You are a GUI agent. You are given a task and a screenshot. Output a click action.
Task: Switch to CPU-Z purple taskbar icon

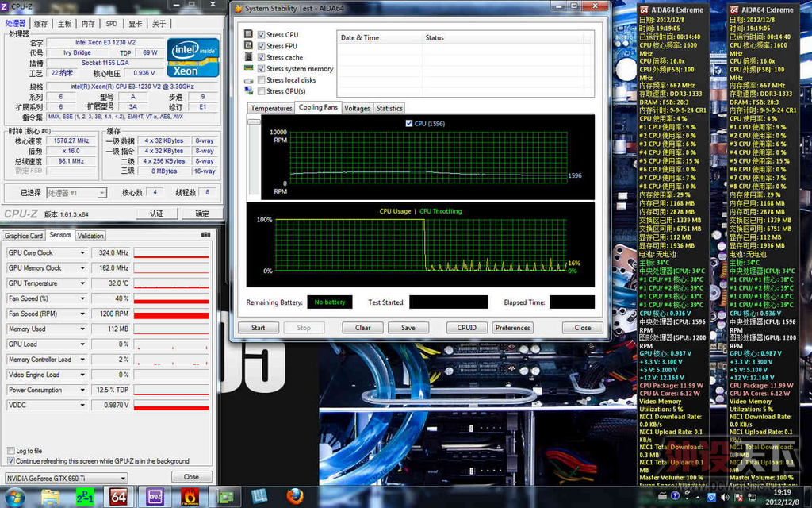point(155,497)
